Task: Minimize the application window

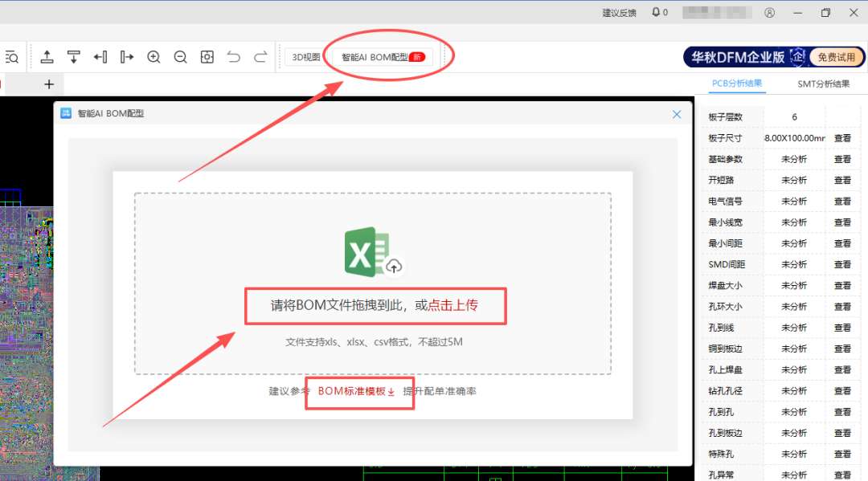Action: tap(798, 13)
